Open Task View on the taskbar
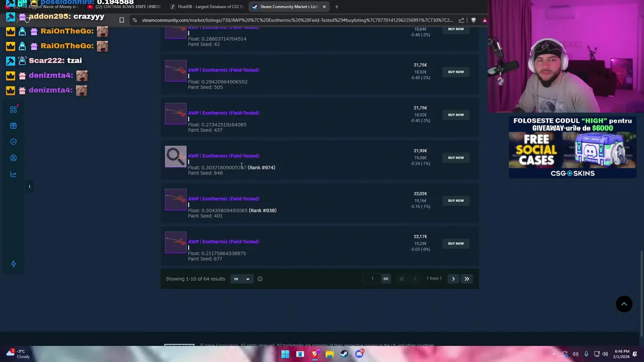This screenshot has width=644, height=362. [x=300, y=354]
